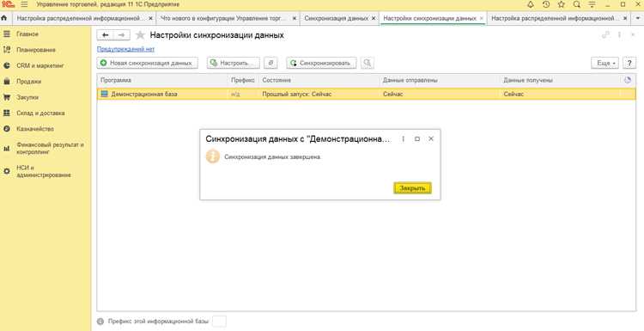Viewport: 644px width, 331px height.
Task: Click the copy-link icon near page title
Action: [x=606, y=35]
